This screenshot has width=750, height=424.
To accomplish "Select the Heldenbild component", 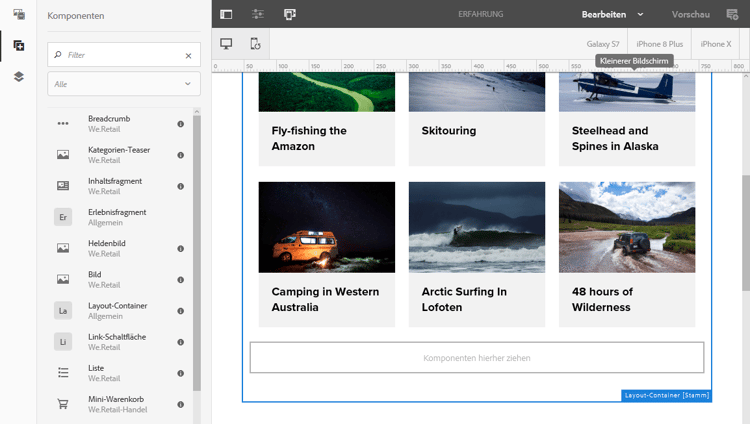I will tap(120, 248).
